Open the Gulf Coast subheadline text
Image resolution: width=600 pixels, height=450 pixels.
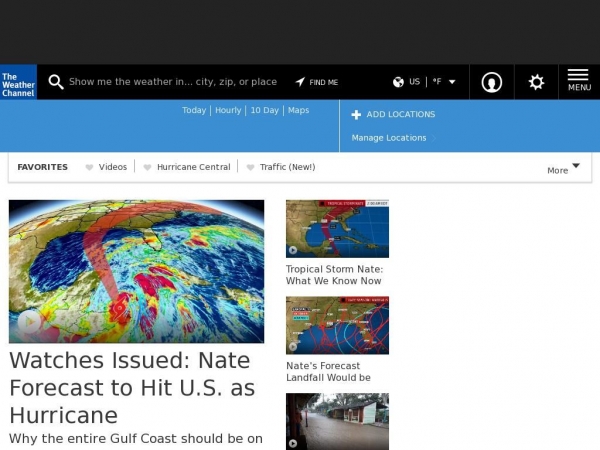pos(136,439)
